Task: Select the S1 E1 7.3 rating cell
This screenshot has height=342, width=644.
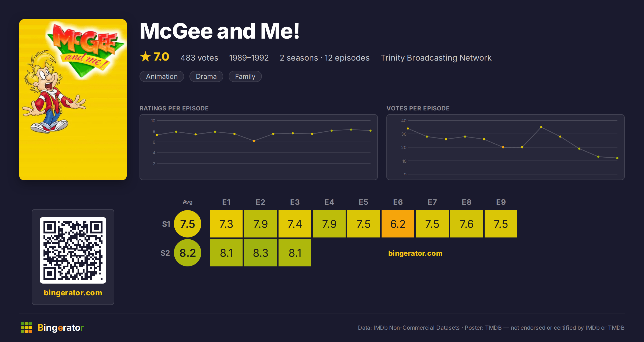Action: point(226,224)
